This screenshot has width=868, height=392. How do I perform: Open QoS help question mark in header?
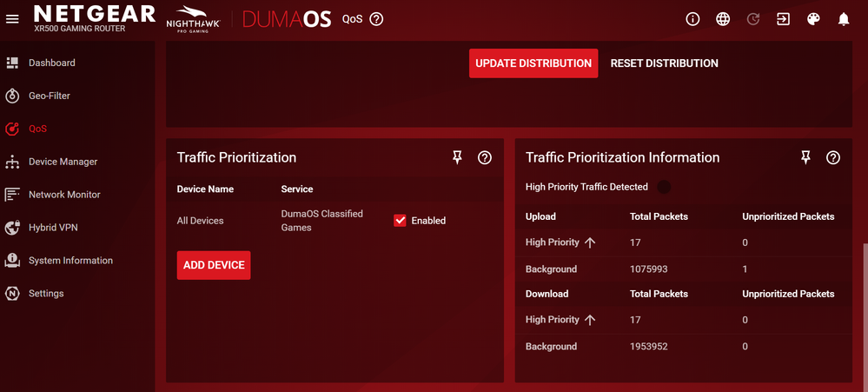(376, 19)
